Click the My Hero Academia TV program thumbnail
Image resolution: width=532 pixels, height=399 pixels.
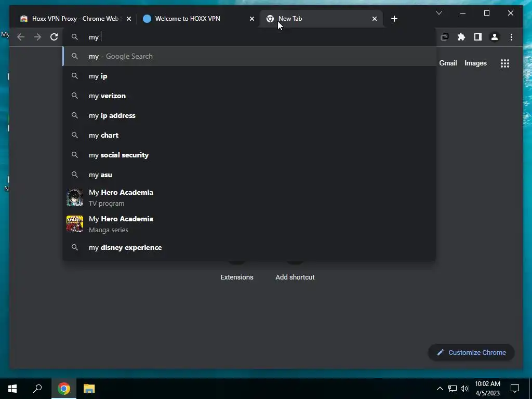coord(75,197)
